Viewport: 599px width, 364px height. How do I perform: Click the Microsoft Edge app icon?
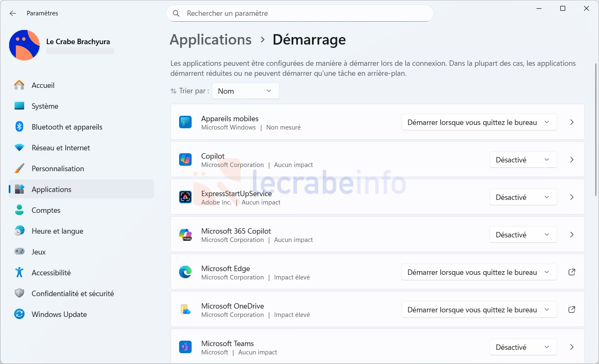point(185,272)
